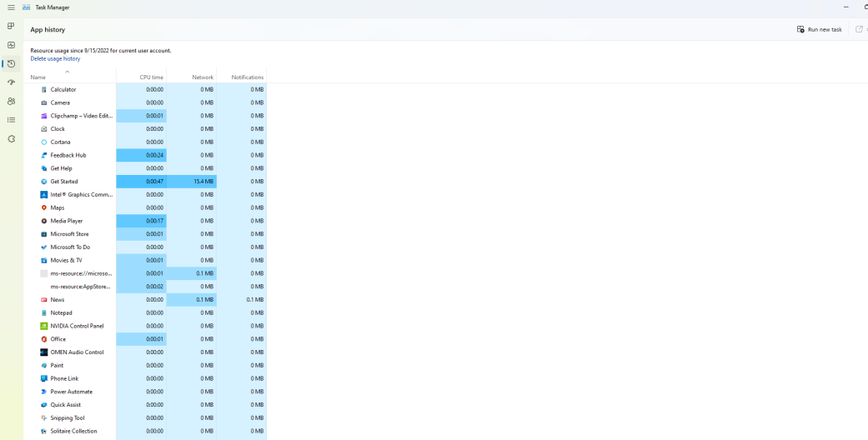Click the Snipping Tool icon

(44, 418)
